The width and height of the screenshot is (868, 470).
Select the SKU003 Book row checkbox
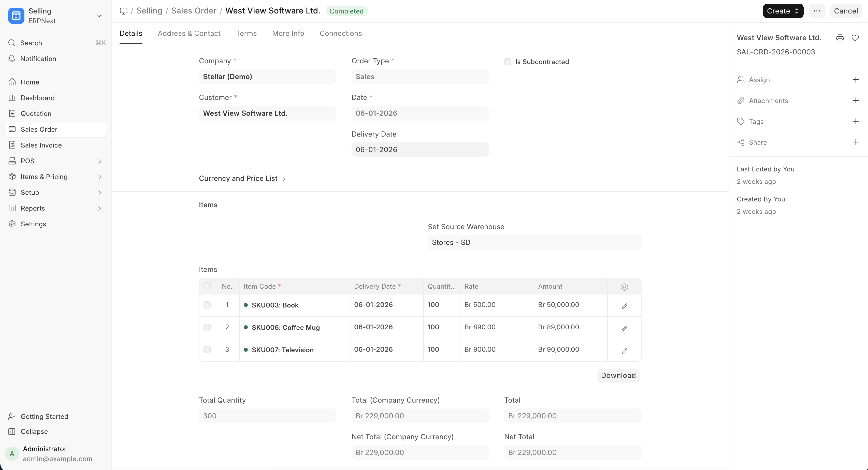point(207,305)
